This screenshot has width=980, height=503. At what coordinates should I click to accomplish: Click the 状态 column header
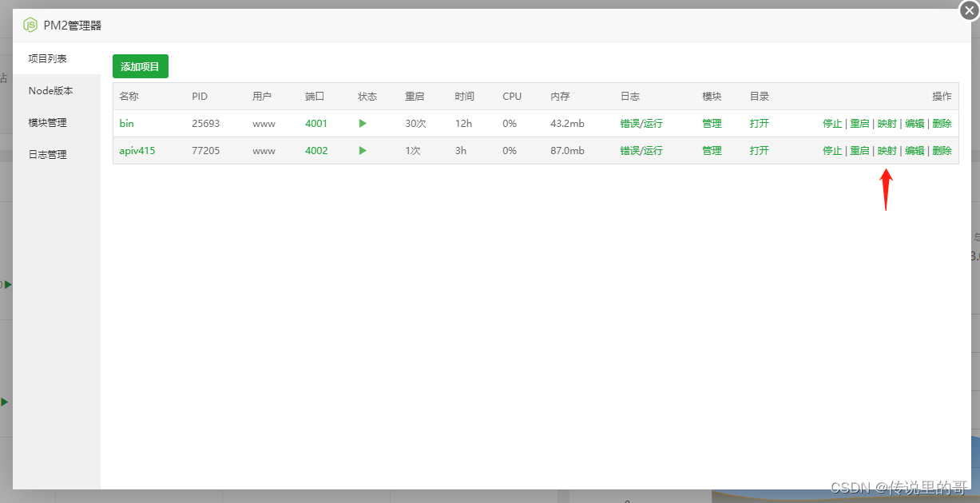367,97
